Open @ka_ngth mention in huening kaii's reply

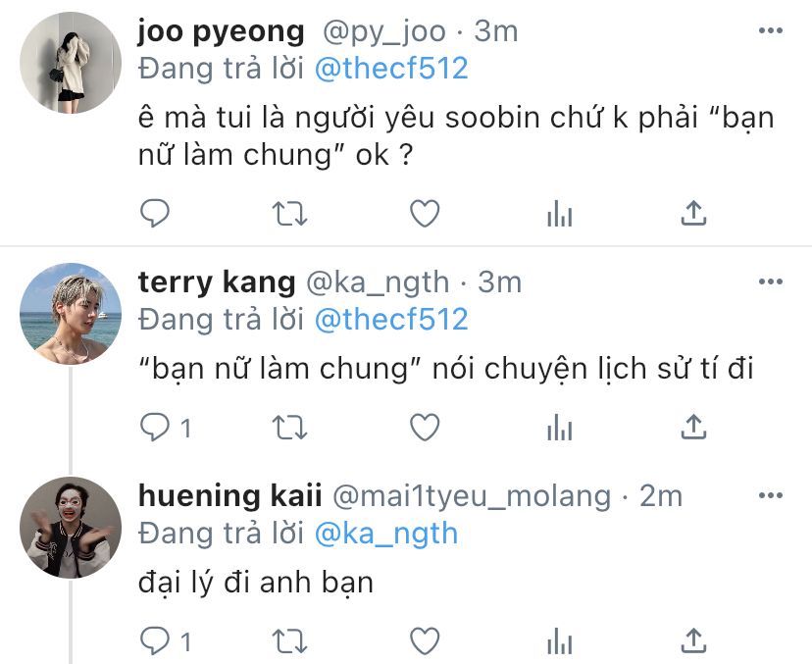coord(385,534)
